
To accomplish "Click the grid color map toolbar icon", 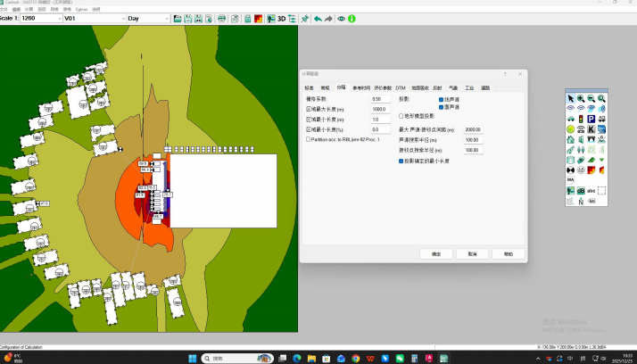I will pos(258,19).
